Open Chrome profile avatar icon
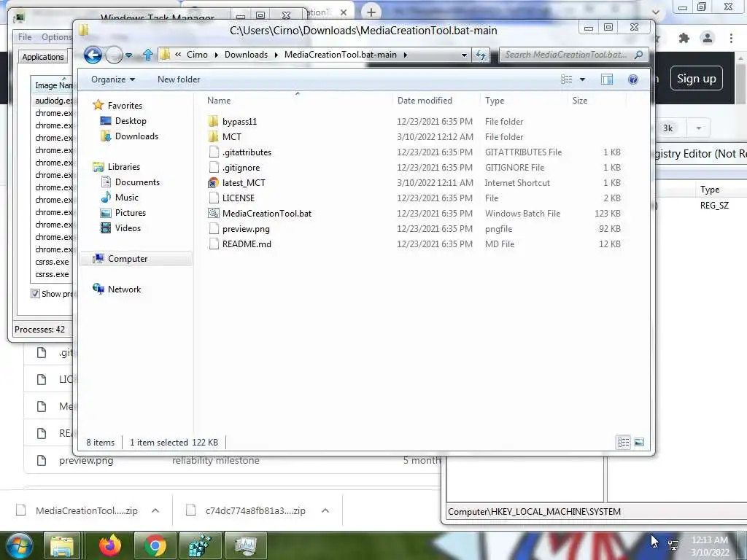The width and height of the screenshot is (747, 560). 708,38
